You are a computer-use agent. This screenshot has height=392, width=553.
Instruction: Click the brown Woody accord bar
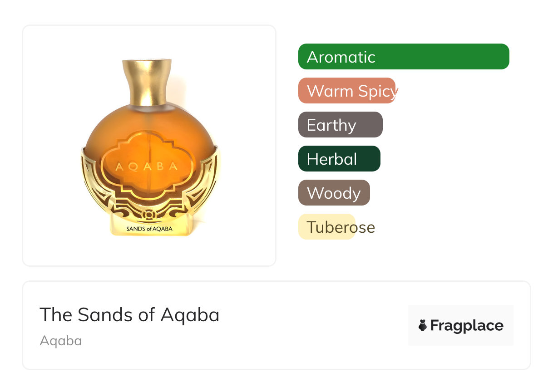(x=334, y=193)
